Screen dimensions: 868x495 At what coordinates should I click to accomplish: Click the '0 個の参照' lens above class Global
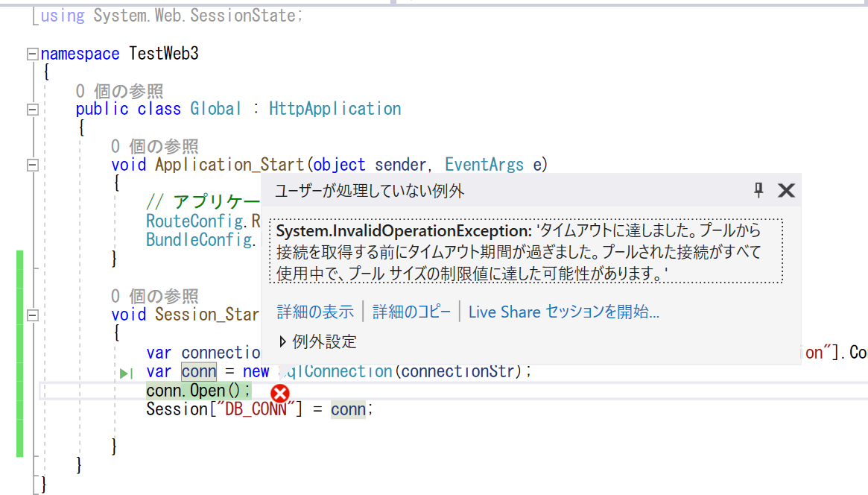(x=119, y=91)
